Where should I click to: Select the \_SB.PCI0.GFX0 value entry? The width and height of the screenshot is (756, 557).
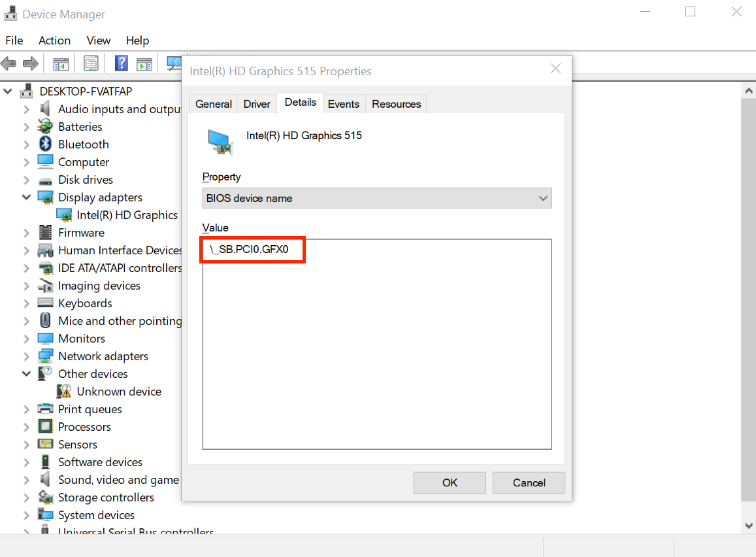[249, 250]
